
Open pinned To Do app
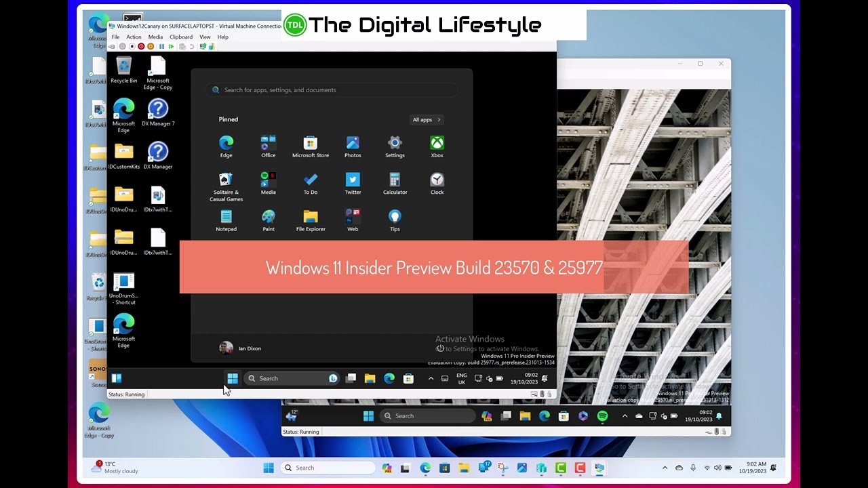[311, 184]
